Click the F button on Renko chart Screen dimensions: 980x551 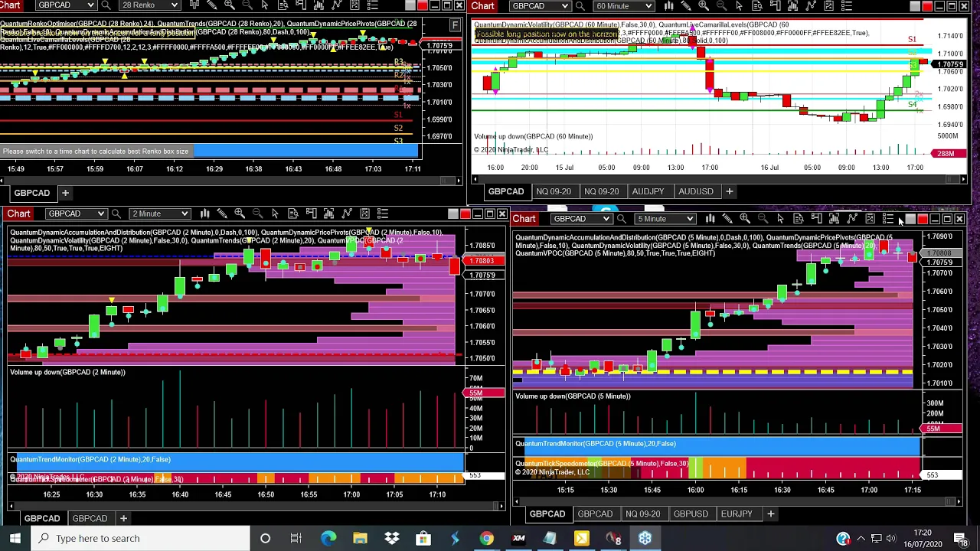click(x=455, y=25)
